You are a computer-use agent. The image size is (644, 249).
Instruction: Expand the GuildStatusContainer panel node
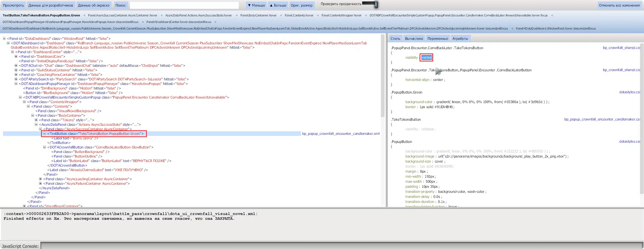pos(16,70)
